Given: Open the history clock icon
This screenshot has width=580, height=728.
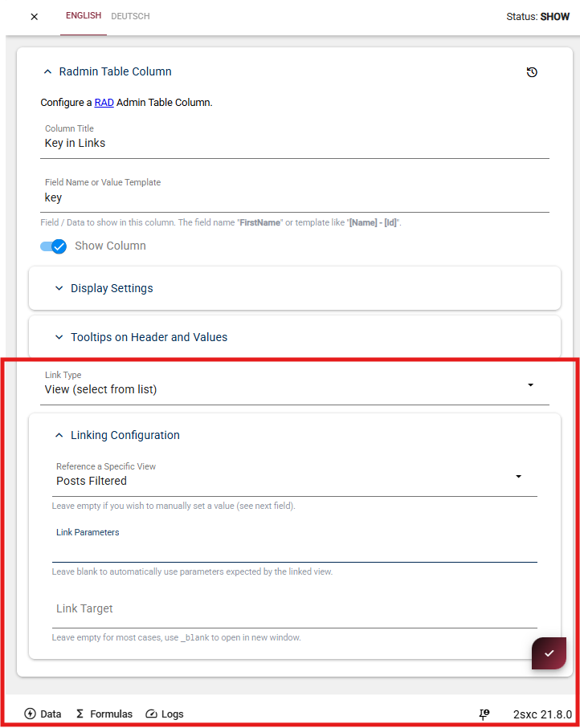Looking at the screenshot, I should pyautogui.click(x=532, y=72).
